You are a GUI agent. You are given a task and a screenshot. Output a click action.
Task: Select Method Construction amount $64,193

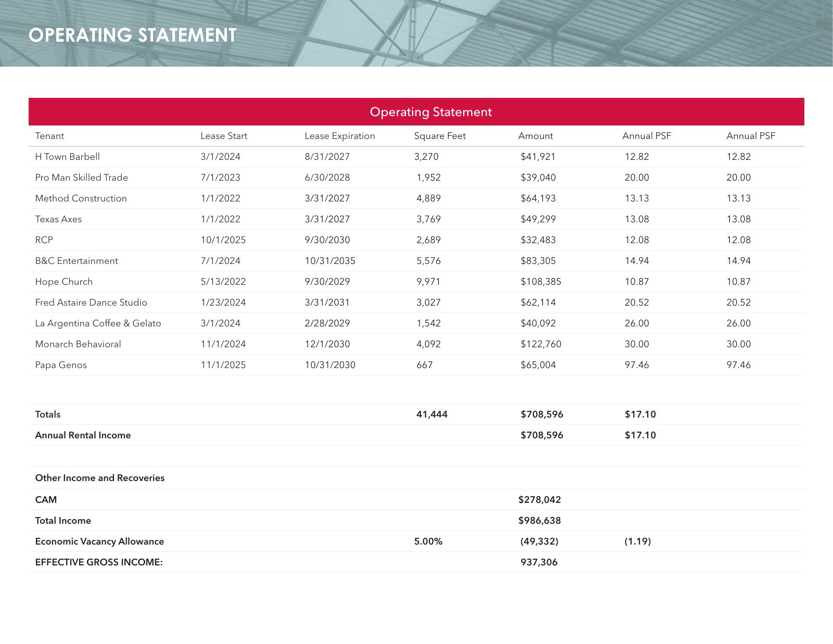pos(538,198)
